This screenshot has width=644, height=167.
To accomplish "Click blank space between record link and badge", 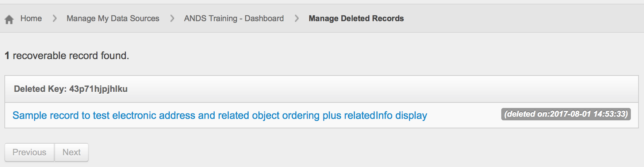I will coord(464,116).
